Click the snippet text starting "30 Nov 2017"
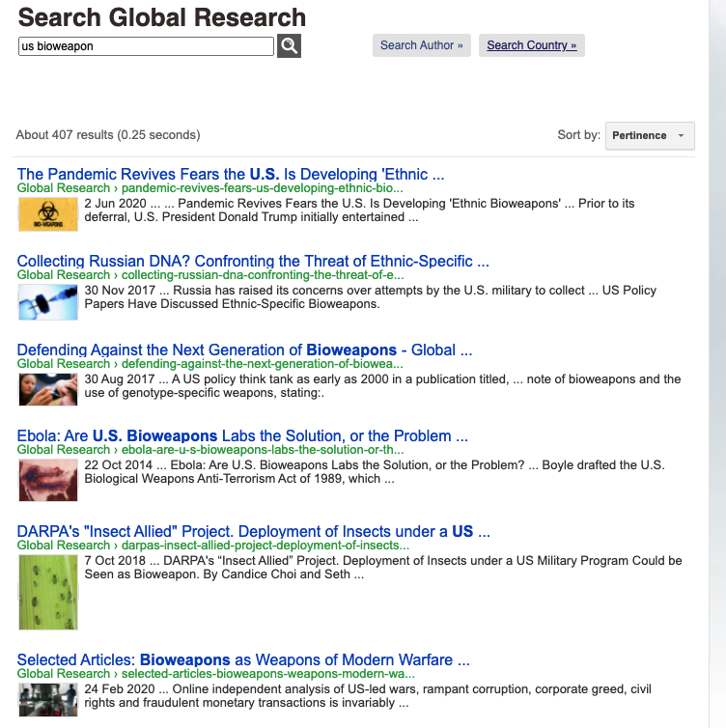Image resolution: width=726 pixels, height=728 pixels. [371, 297]
